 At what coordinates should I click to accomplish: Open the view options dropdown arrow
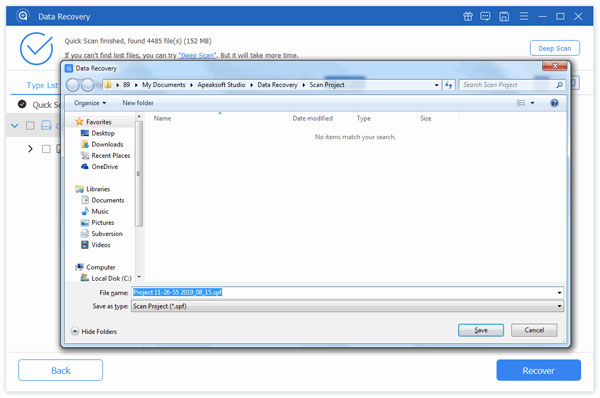(x=532, y=103)
